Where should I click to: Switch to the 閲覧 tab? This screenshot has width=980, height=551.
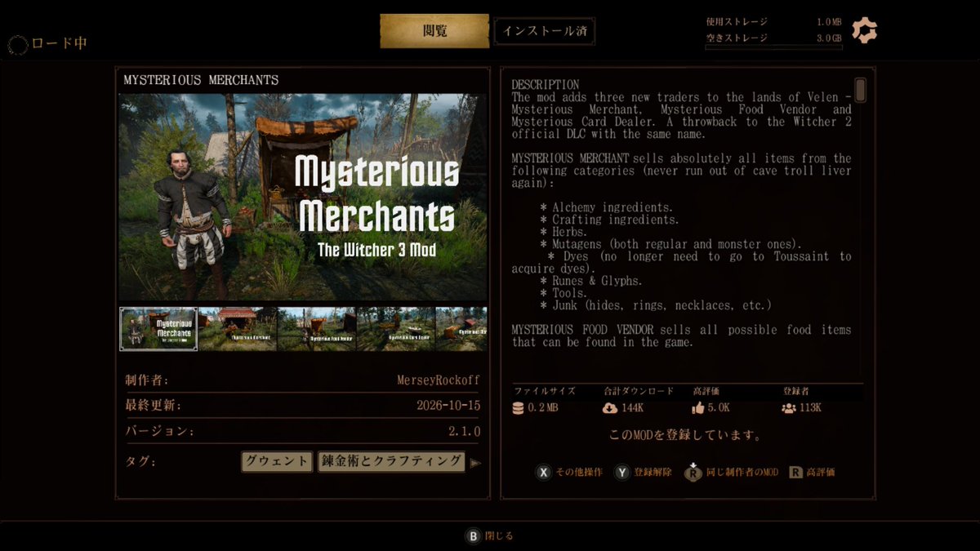(434, 31)
